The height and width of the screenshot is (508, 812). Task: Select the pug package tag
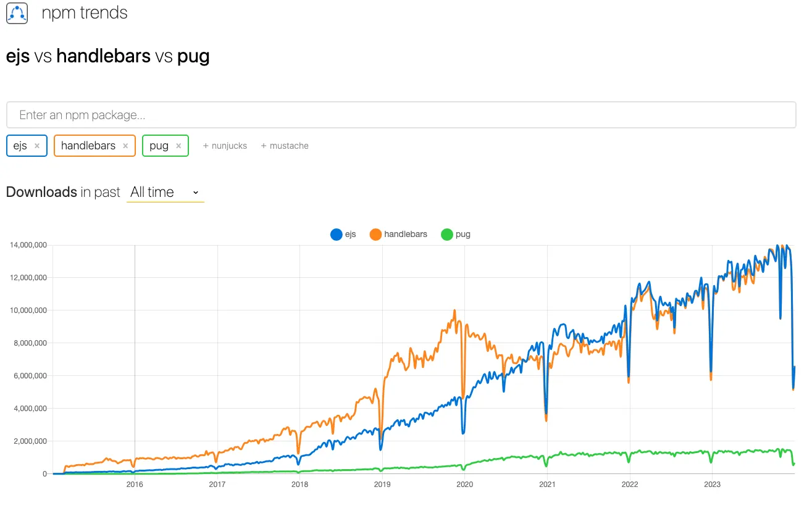[x=159, y=146]
